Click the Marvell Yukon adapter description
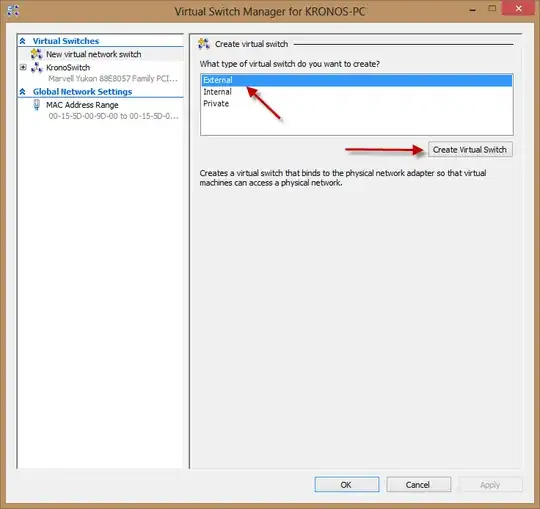Viewport: 540px width, 509px height. [113, 79]
